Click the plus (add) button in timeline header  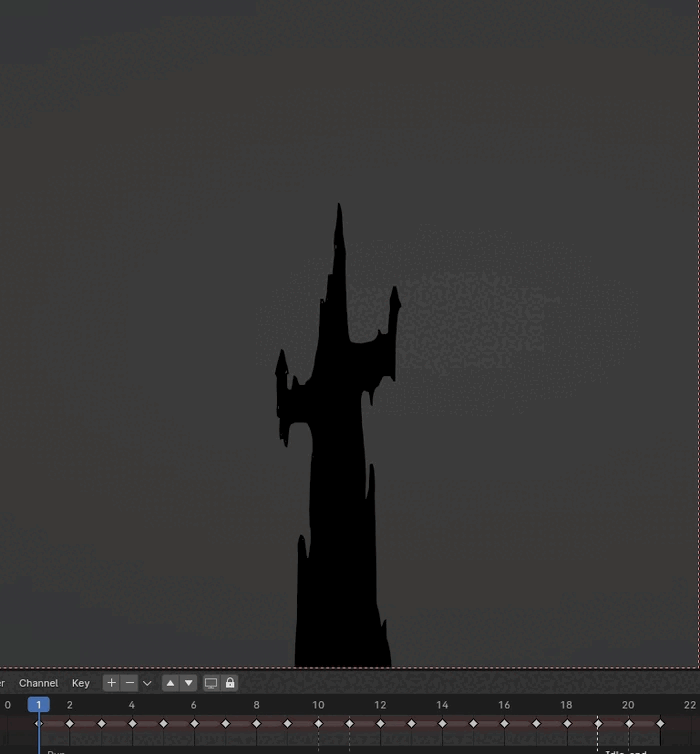[x=112, y=683]
